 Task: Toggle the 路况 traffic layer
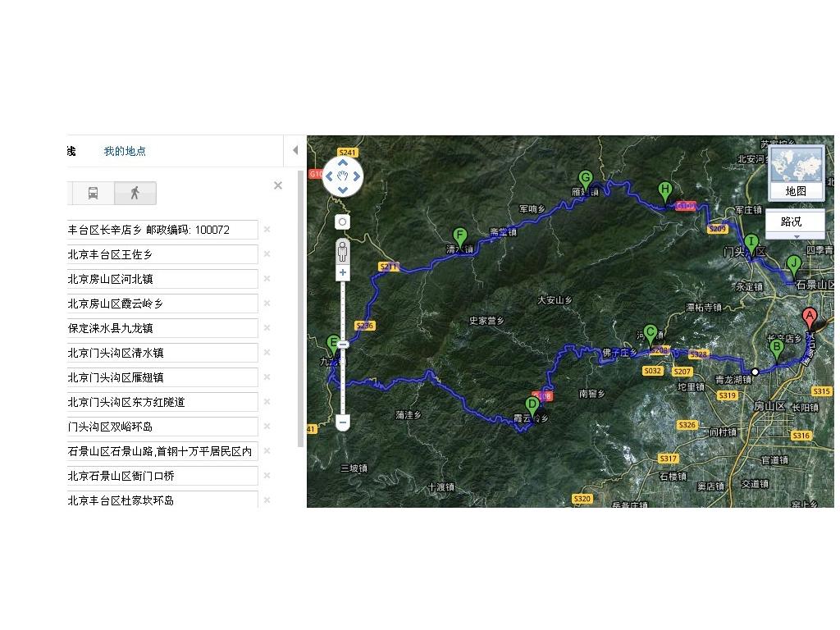tap(791, 221)
